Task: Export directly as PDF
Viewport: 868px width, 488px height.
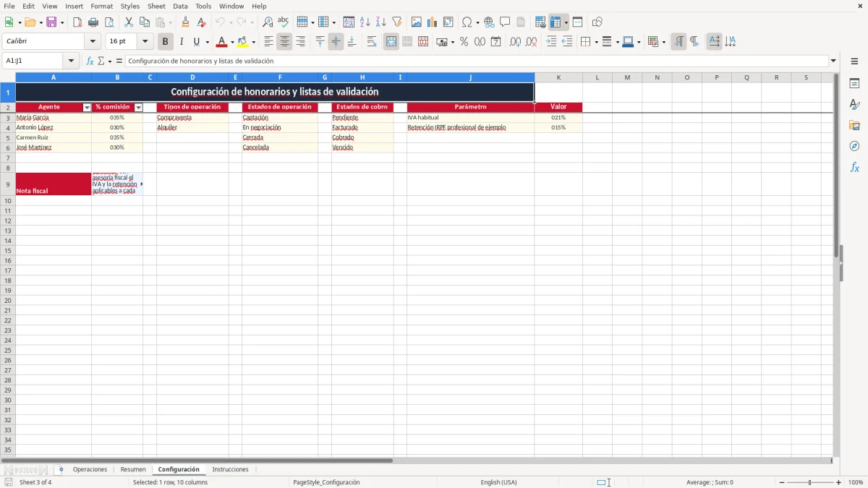Action: click(77, 22)
